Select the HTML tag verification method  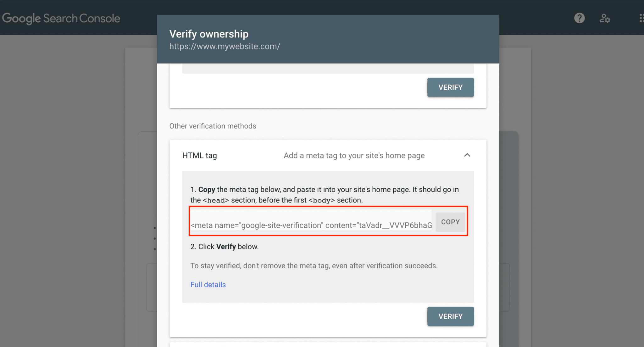[199, 155]
